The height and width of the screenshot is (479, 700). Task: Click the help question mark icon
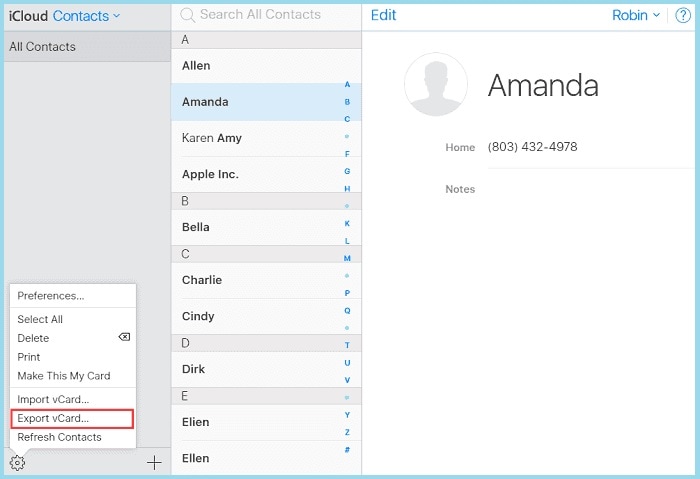683,16
